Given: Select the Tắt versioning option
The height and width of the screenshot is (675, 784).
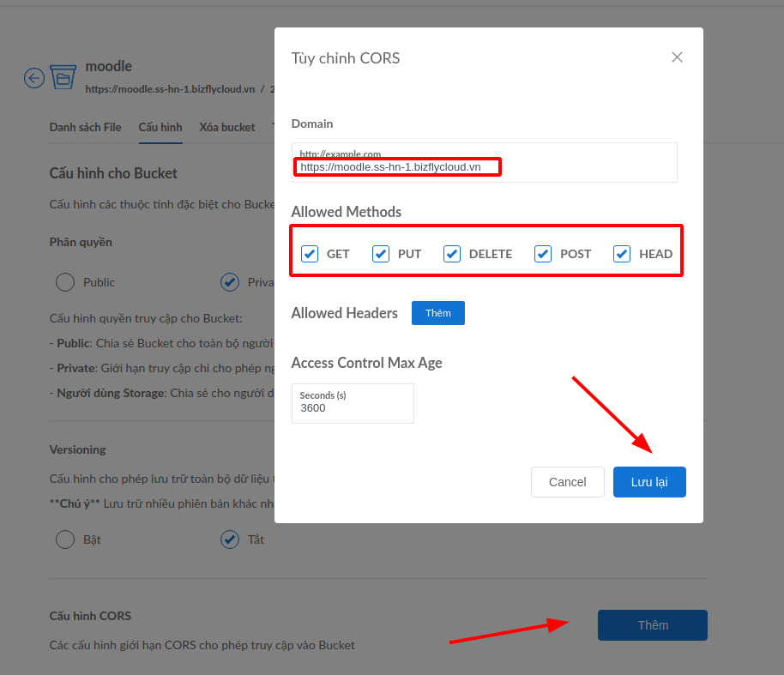Looking at the screenshot, I should (x=230, y=539).
